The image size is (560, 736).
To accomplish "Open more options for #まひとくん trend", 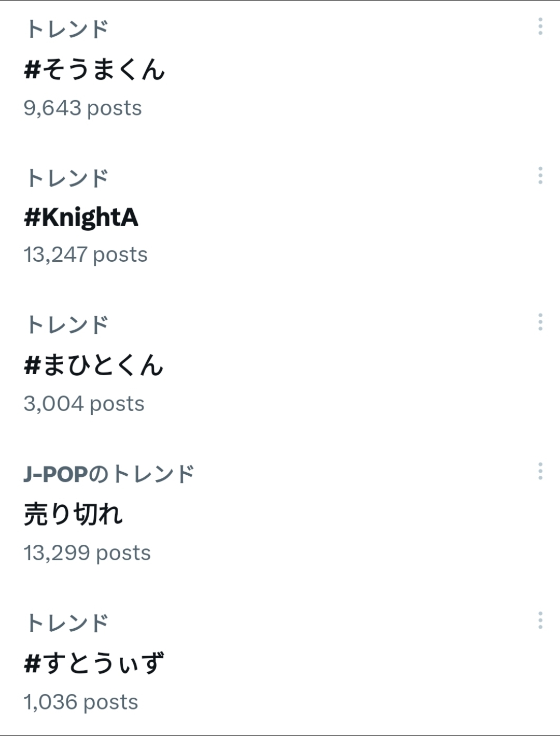I will tap(540, 322).
